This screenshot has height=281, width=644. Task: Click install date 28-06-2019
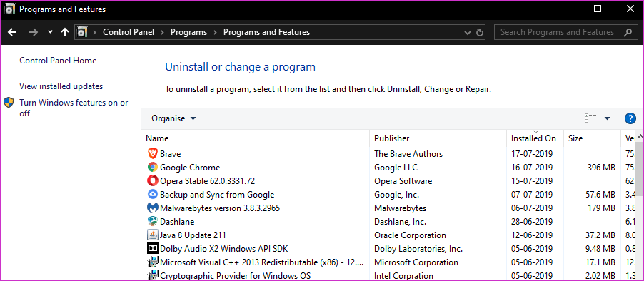[x=532, y=222]
